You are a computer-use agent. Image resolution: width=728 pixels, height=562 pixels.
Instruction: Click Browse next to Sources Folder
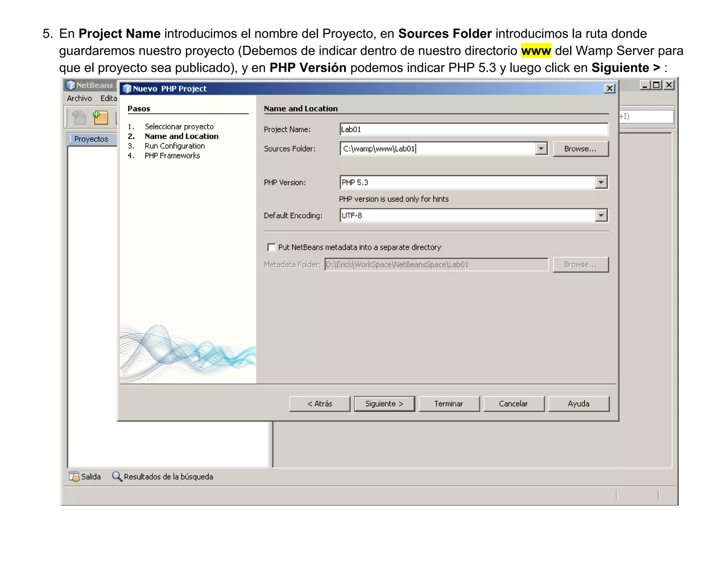580,149
